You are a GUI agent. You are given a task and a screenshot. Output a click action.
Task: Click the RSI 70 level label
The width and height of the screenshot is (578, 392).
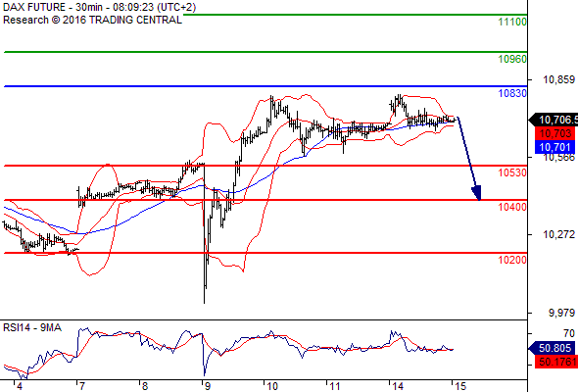[569, 333]
